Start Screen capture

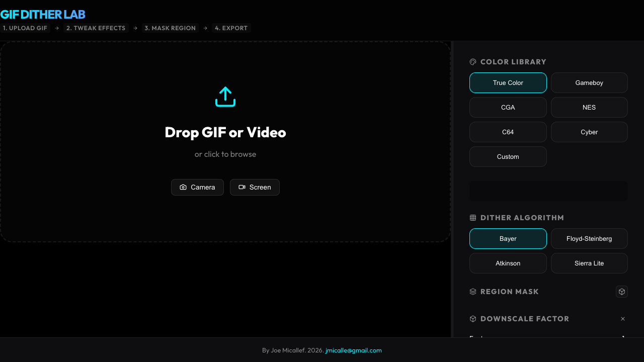pyautogui.click(x=255, y=187)
